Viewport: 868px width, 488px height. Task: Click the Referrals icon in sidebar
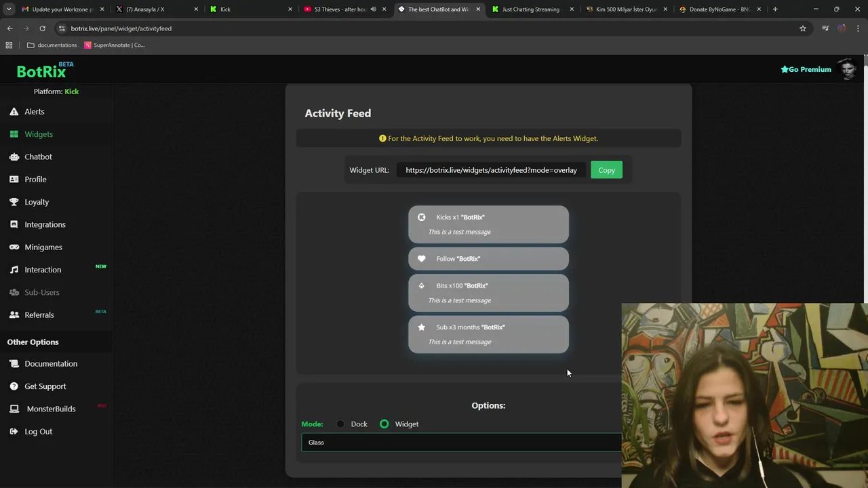click(14, 315)
